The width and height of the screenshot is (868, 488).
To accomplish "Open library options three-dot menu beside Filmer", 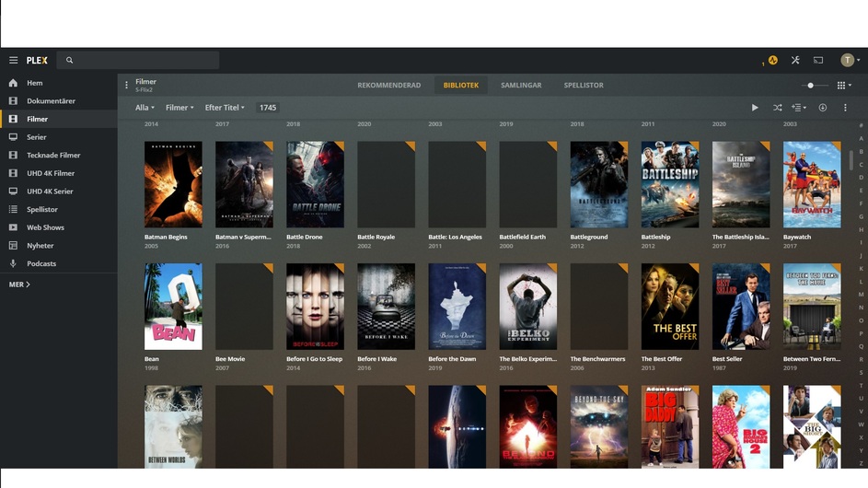I will tap(126, 86).
